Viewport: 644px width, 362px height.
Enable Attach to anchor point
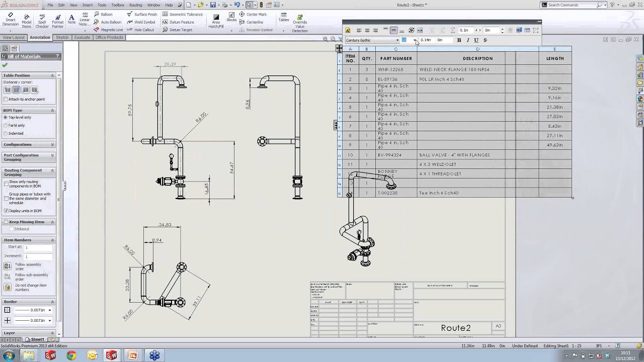click(x=6, y=99)
